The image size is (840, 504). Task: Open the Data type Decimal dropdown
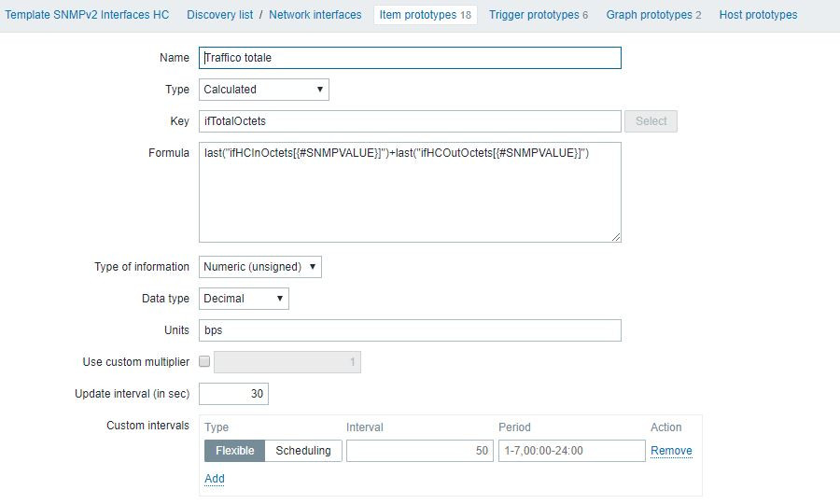244,299
